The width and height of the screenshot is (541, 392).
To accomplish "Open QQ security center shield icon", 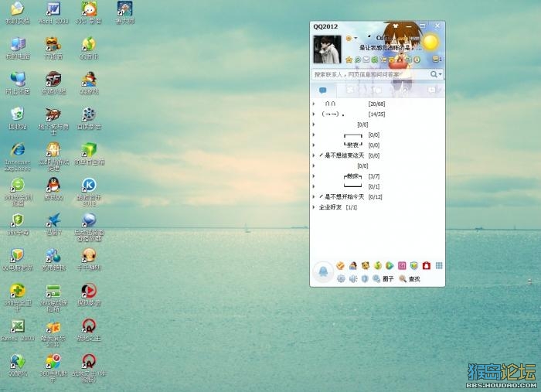I will pyautogui.click(x=365, y=278).
